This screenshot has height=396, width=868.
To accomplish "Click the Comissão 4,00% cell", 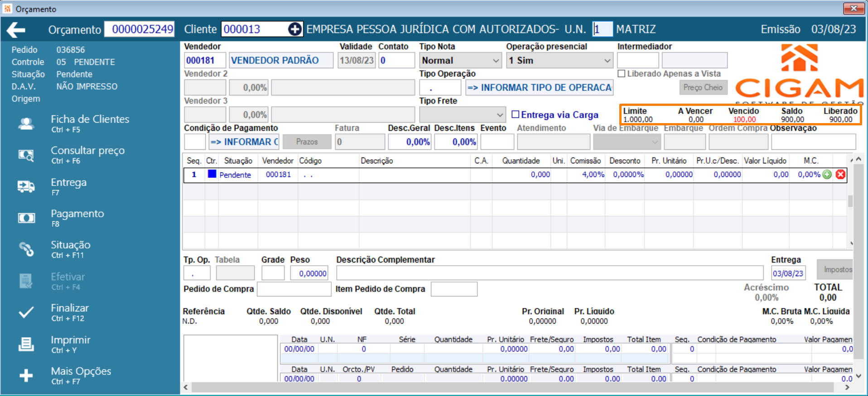I will tap(586, 175).
